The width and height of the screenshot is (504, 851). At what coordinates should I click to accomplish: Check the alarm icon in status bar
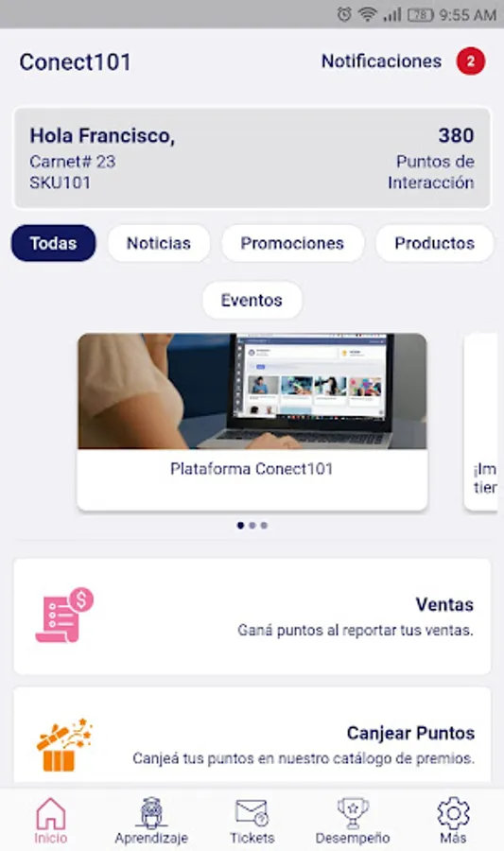(x=344, y=14)
